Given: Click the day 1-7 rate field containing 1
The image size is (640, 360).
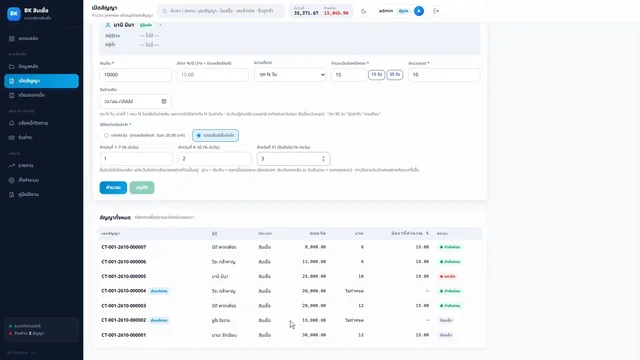Looking at the screenshot, I should click(x=136, y=159).
